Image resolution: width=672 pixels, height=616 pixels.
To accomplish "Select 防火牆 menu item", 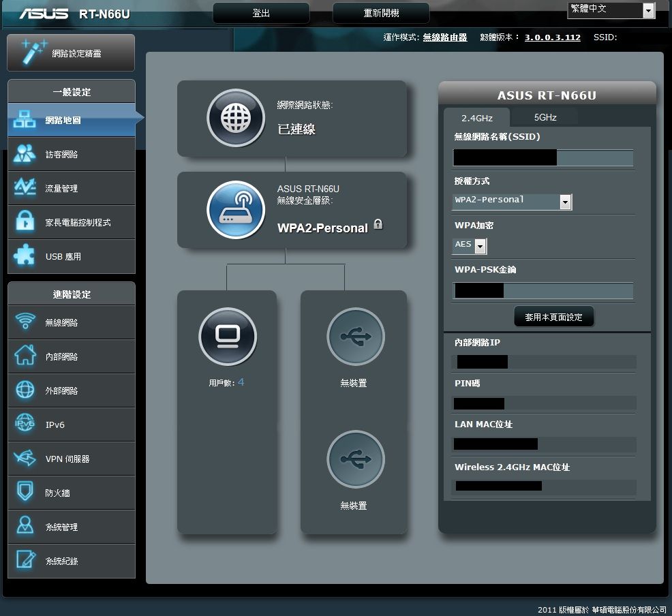I will click(x=72, y=493).
